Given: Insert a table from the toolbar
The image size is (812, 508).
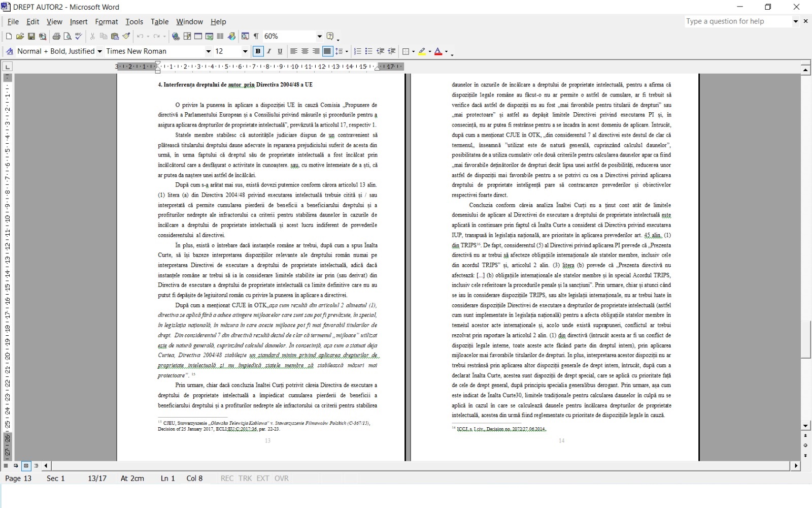Looking at the screenshot, I should click(x=198, y=37).
